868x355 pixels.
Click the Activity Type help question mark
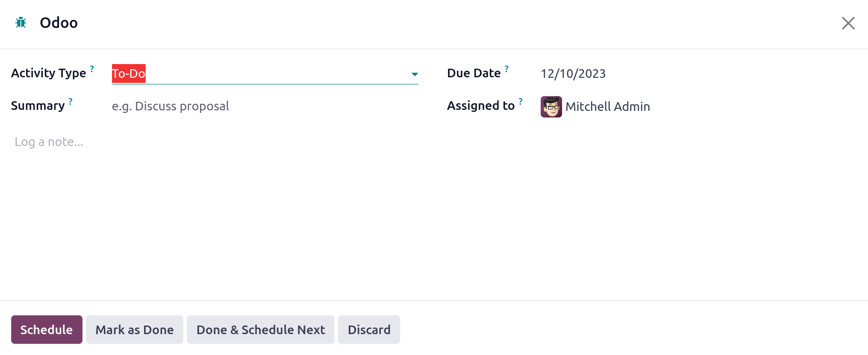tap(92, 69)
